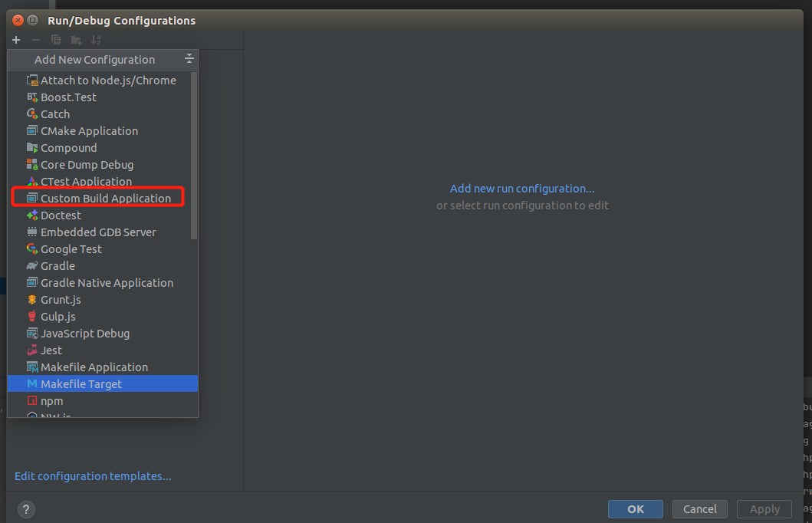Click the npm icon
812x523 pixels.
coord(32,400)
